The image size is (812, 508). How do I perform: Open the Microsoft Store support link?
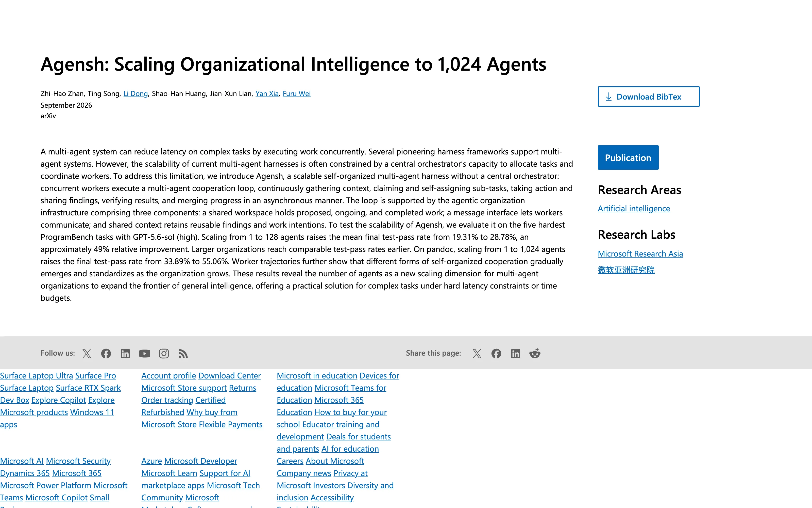click(184, 388)
